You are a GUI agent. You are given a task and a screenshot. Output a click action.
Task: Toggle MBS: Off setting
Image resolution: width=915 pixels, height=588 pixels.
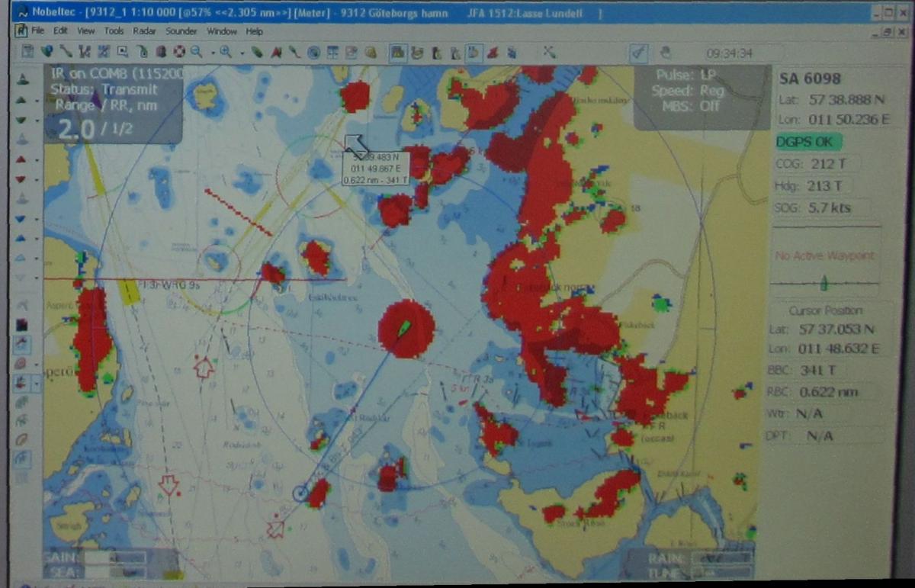pos(690,106)
